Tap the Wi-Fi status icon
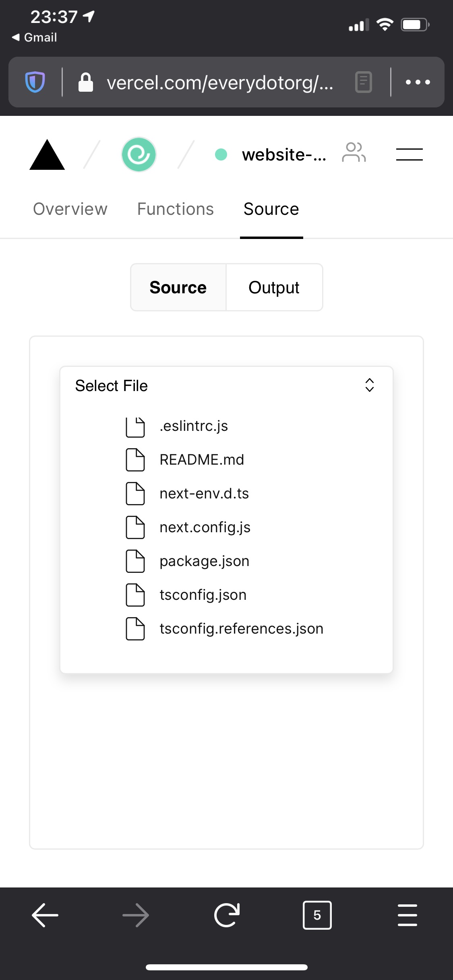This screenshot has width=453, height=980. 385,25
